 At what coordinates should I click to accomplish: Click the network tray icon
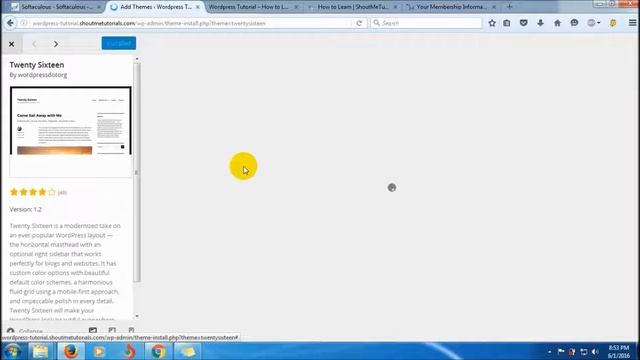[584, 352]
